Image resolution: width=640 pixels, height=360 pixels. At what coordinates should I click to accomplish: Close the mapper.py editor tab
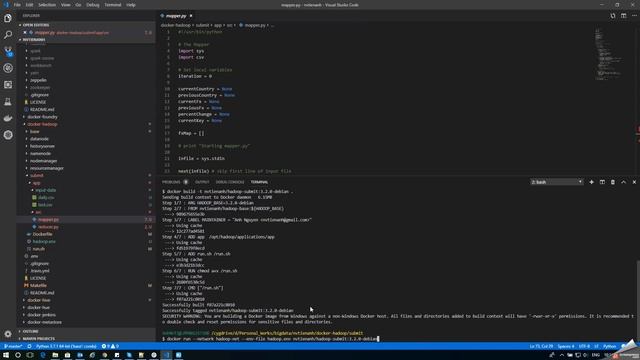point(191,16)
